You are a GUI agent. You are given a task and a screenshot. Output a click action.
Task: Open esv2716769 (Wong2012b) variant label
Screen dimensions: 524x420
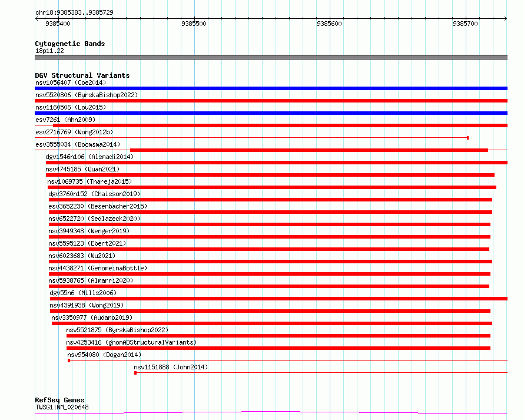(x=74, y=132)
